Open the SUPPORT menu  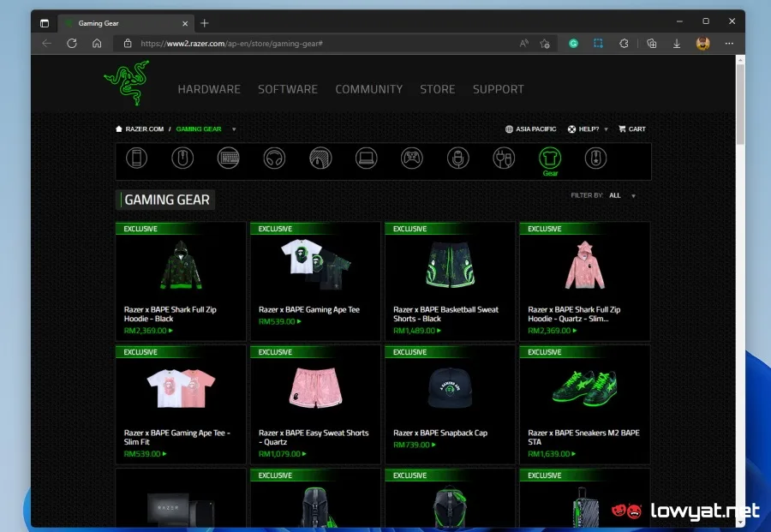498,89
